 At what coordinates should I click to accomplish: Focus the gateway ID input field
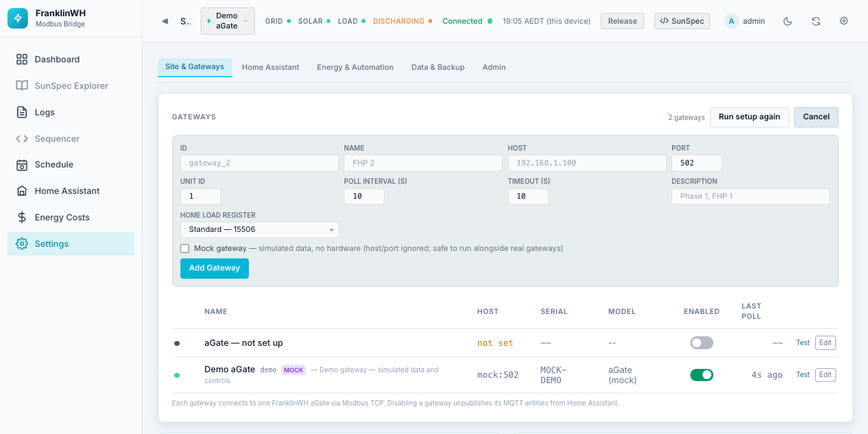click(260, 163)
